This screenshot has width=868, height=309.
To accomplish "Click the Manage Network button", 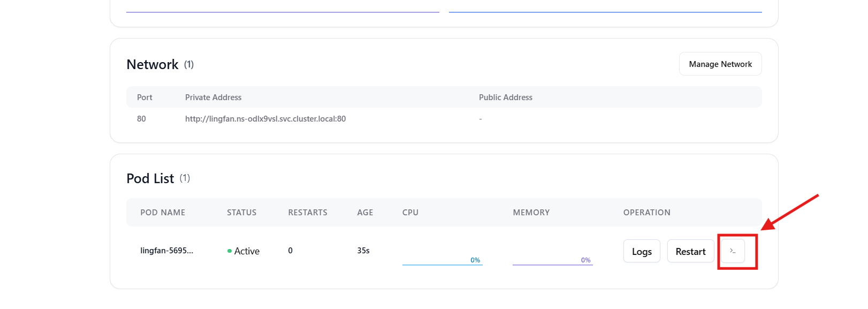I will 720,64.
